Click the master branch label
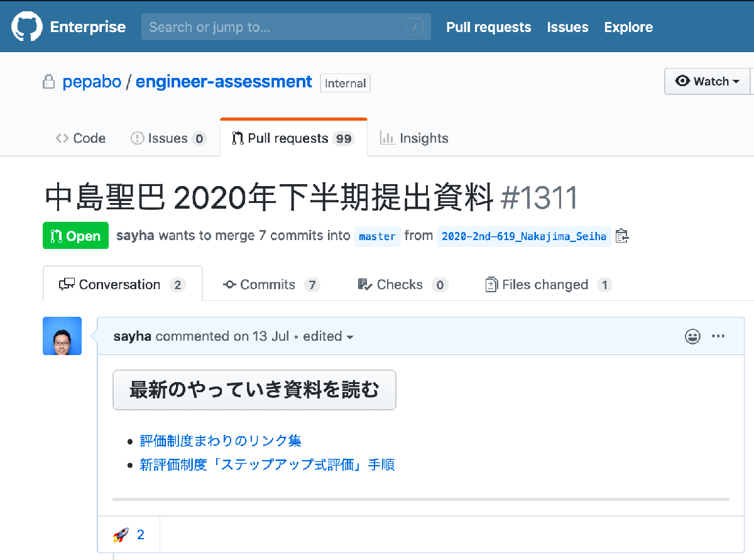 click(377, 236)
